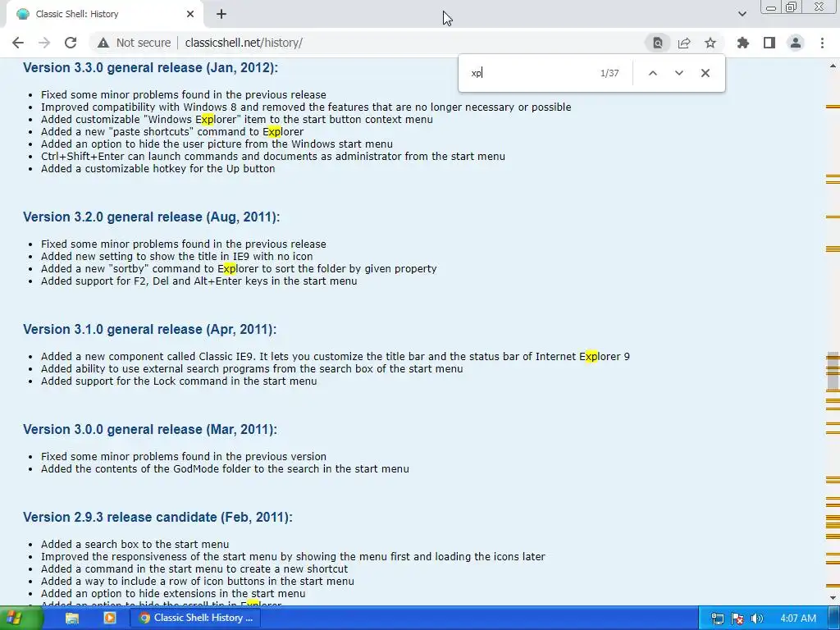Click the external search programs line

(252, 368)
